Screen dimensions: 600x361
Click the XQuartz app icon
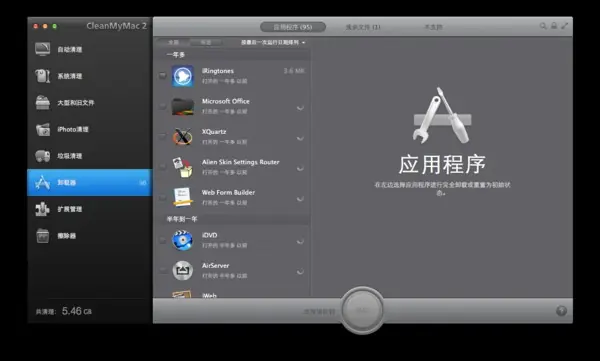coord(183,137)
